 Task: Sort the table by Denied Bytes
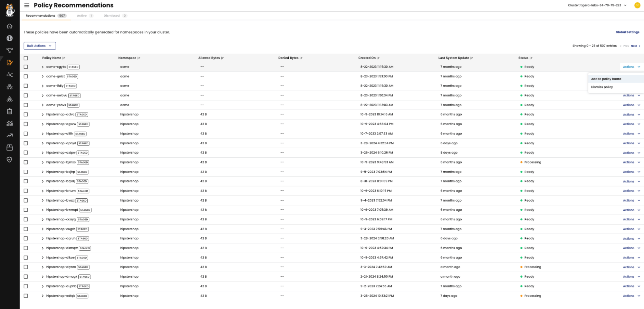290,58
